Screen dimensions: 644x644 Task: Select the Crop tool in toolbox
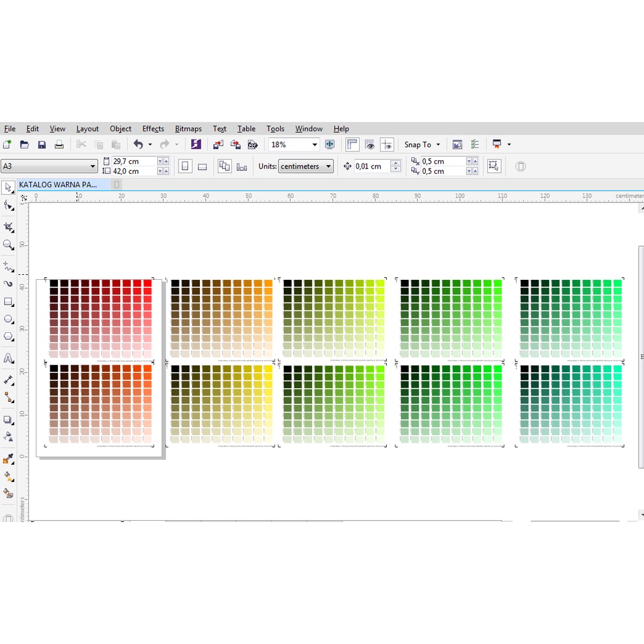pos(8,226)
